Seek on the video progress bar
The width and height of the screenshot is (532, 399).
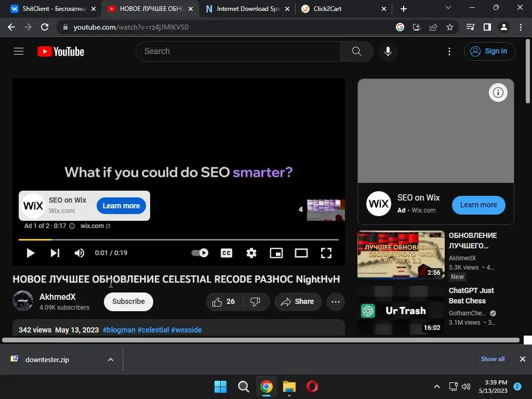179,240
